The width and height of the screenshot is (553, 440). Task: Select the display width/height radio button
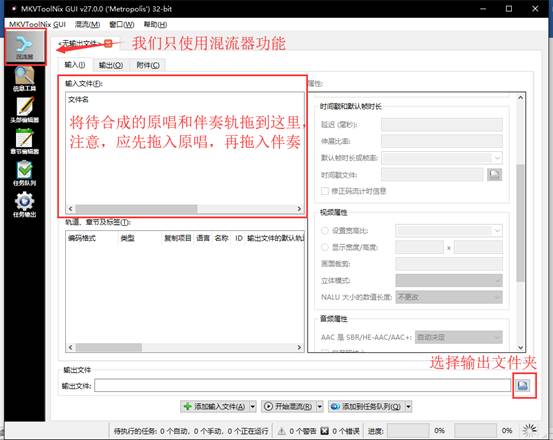325,247
